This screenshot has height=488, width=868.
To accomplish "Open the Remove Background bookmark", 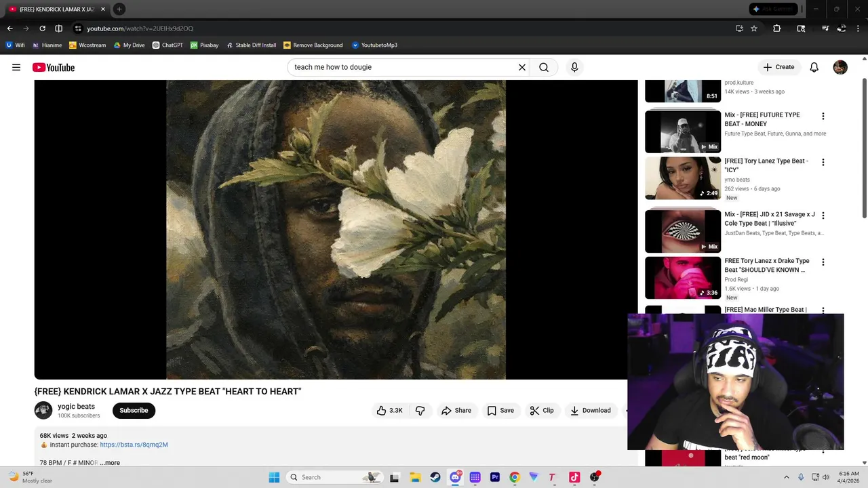I will 313,45.
